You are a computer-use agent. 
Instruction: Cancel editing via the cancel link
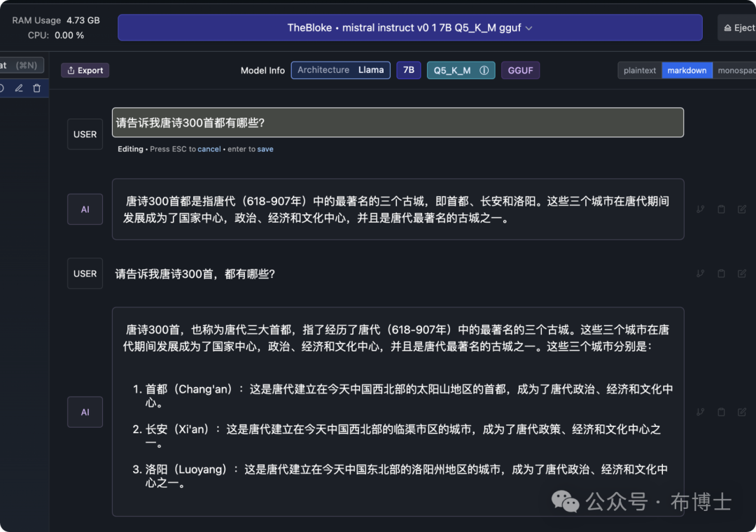[209, 149]
